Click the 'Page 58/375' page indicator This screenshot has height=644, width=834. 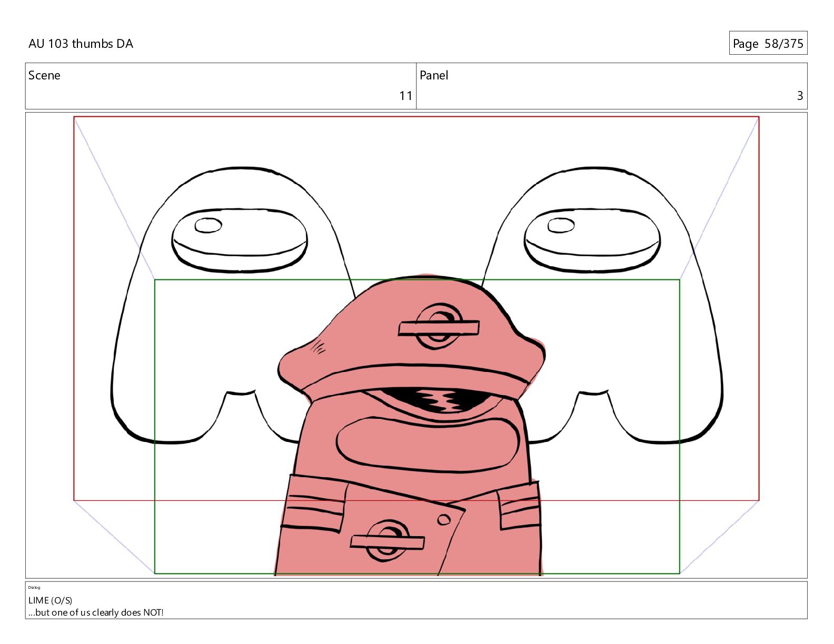tap(768, 43)
